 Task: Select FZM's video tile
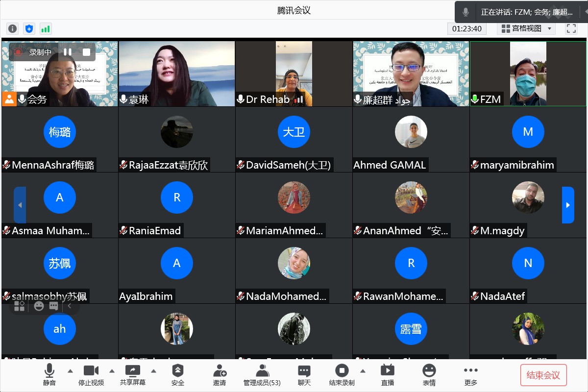(528, 73)
